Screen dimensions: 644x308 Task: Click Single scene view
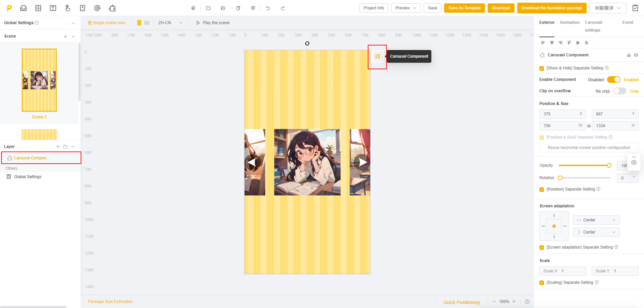(x=107, y=23)
